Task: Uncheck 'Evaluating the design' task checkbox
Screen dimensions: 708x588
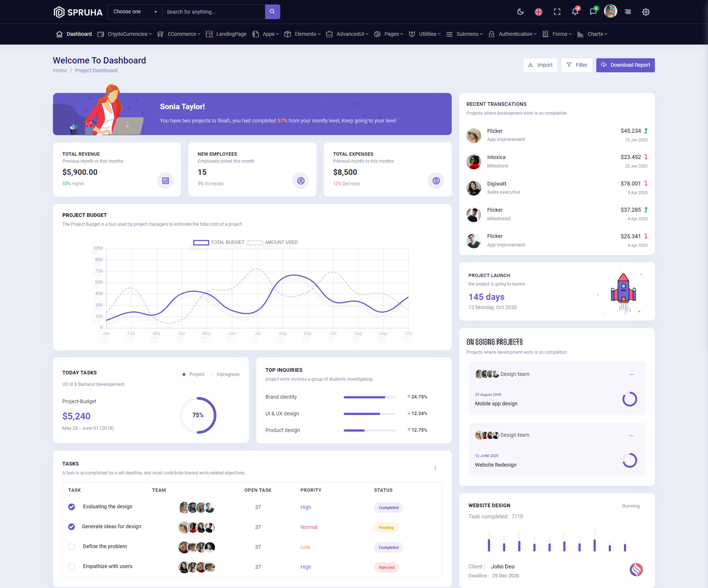Action: 72,507
